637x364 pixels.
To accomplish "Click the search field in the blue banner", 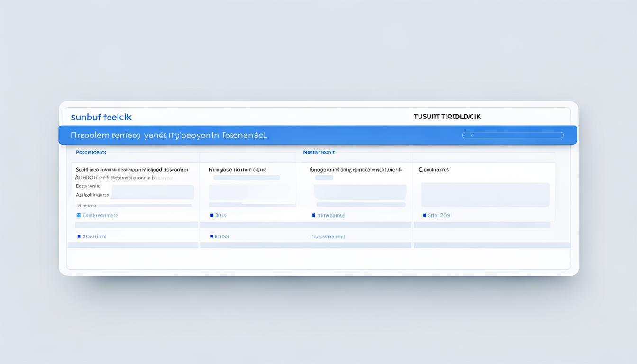I will tap(512, 135).
